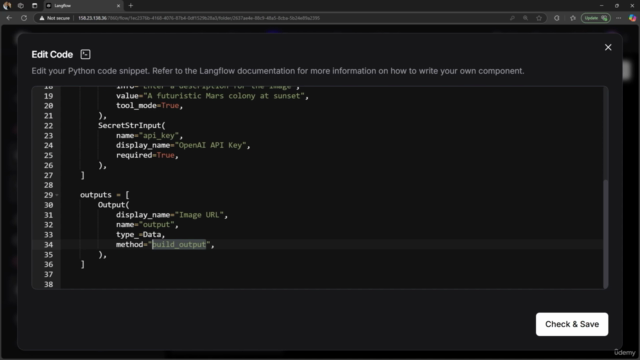Click the Check & Save button
Viewport: 640px width, 360px height.
point(572,324)
